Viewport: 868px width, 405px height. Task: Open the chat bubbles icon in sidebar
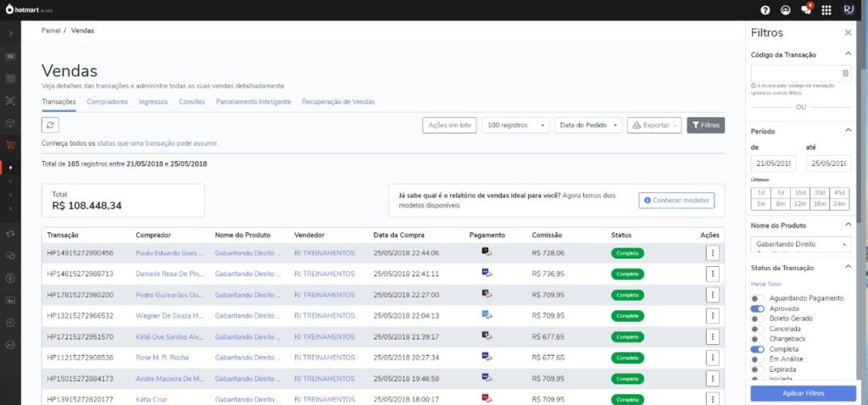click(x=10, y=256)
